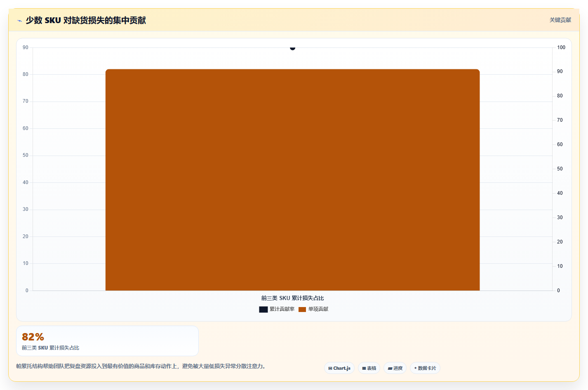The height and width of the screenshot is (390, 588).
Task: Click the 表格 tag chip
Action: 369,368
